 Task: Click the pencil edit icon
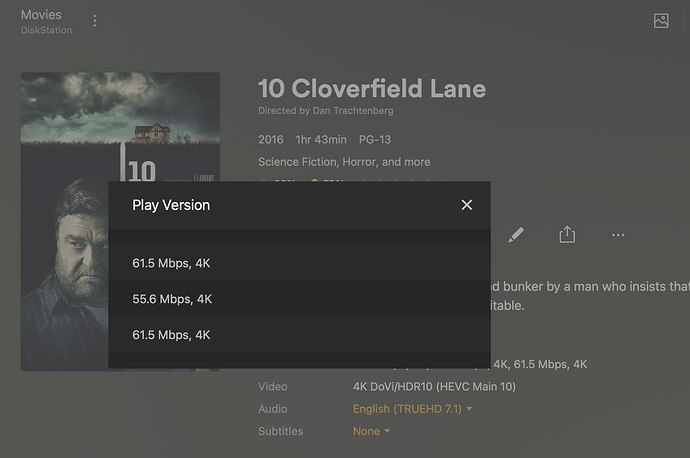pos(516,235)
